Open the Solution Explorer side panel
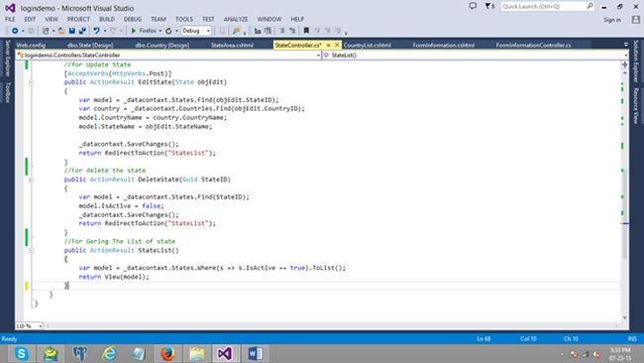The image size is (644, 363). click(x=636, y=61)
